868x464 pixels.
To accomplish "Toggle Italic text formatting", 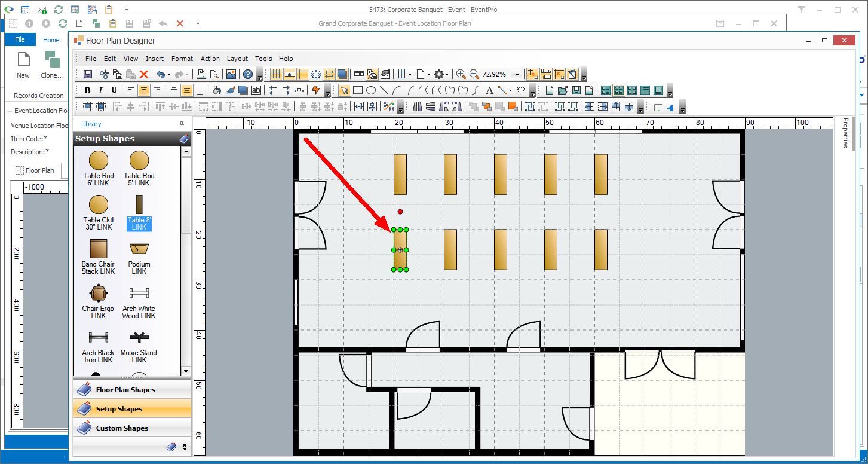I will pos(100,90).
